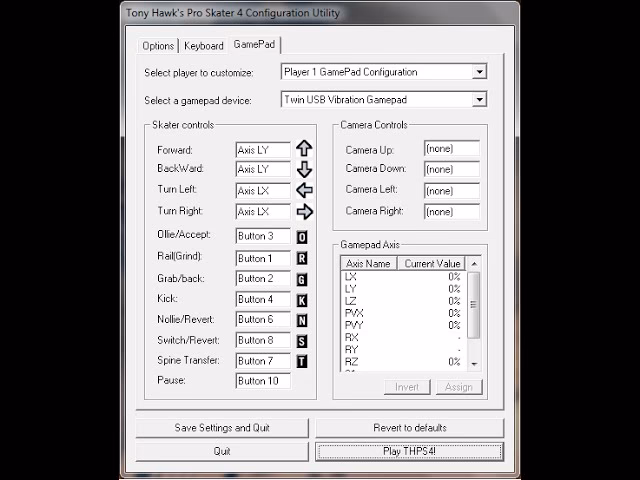Viewport: 640px width, 480px height.
Task: Click the right arrow icon beside Turn Right
Action: 304,211
